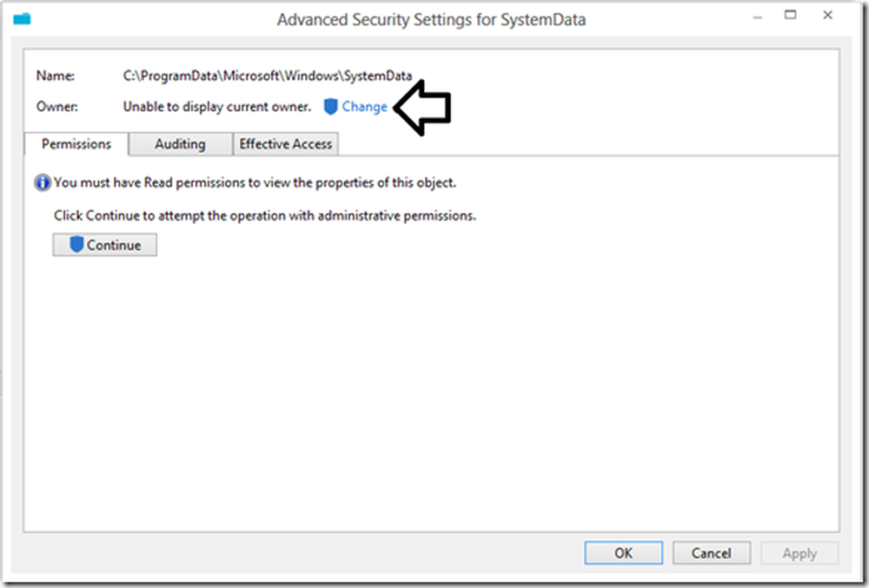869x588 pixels.
Task: Click the SystemData folder path text
Action: [x=268, y=76]
